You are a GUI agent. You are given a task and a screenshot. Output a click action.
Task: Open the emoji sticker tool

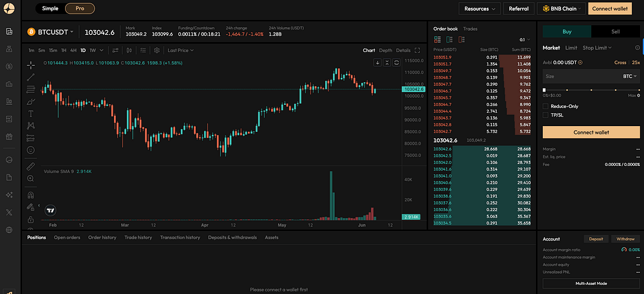click(x=30, y=150)
